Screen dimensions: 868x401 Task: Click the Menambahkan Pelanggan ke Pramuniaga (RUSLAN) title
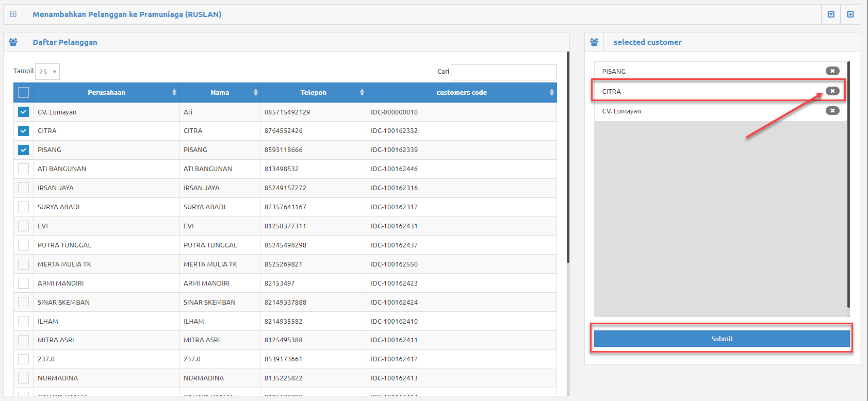(x=127, y=14)
